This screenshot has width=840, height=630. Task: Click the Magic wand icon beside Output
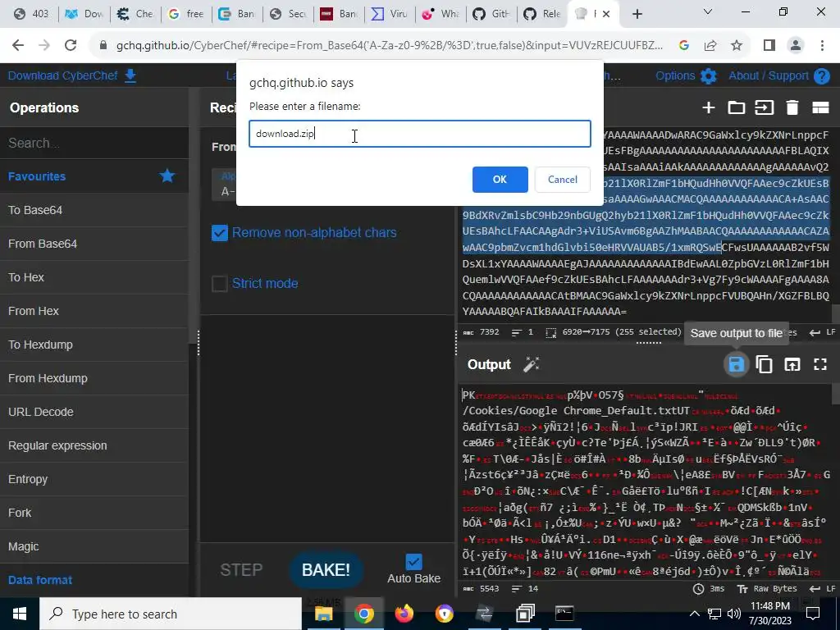tap(531, 365)
